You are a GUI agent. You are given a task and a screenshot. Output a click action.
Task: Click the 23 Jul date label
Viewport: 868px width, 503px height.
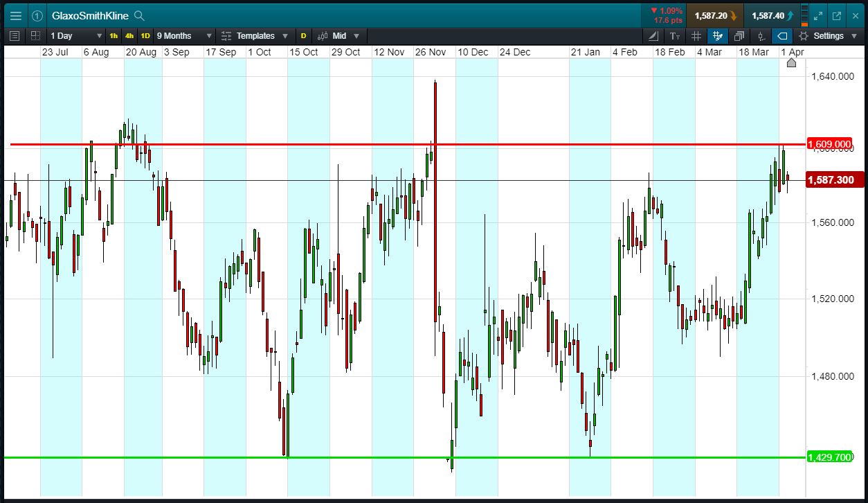click(55, 52)
